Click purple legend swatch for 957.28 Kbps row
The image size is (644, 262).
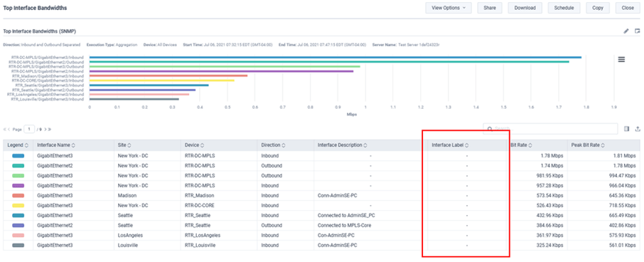coord(18,186)
